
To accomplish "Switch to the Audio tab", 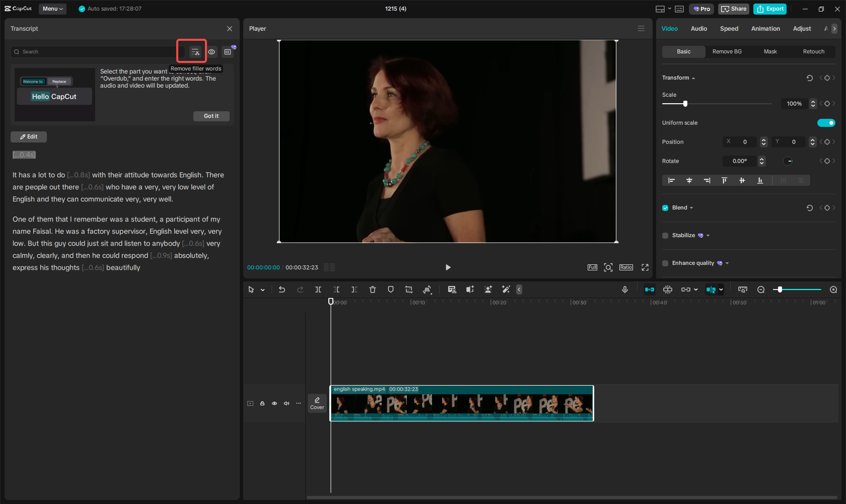I will [x=698, y=29].
